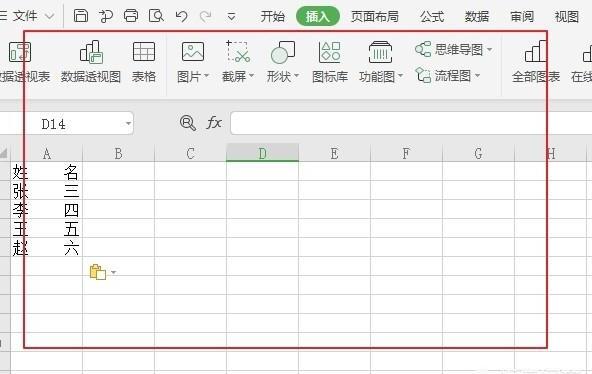Viewport: 592px width, 374px height.
Task: Select column G header
Action: point(478,154)
